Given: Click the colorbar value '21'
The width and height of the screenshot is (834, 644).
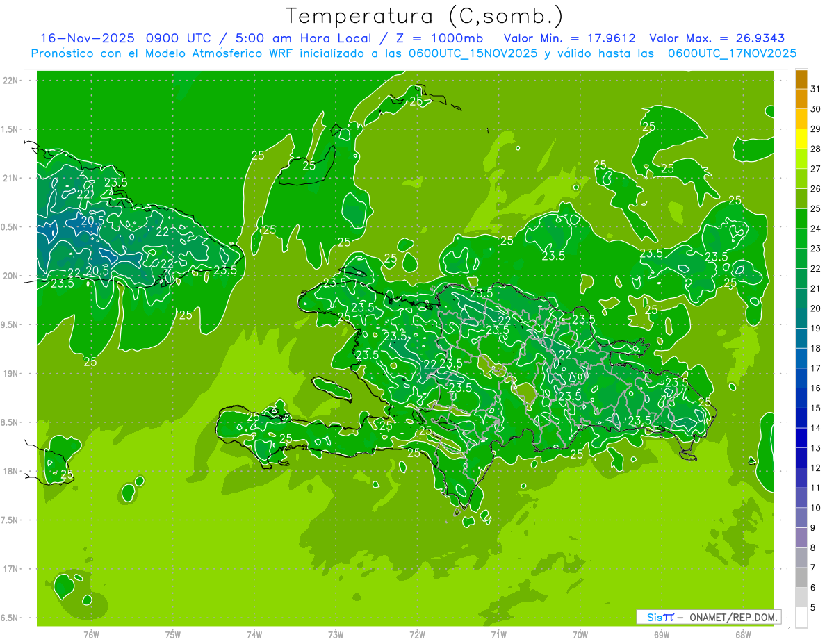Looking at the screenshot, I should (x=816, y=288).
